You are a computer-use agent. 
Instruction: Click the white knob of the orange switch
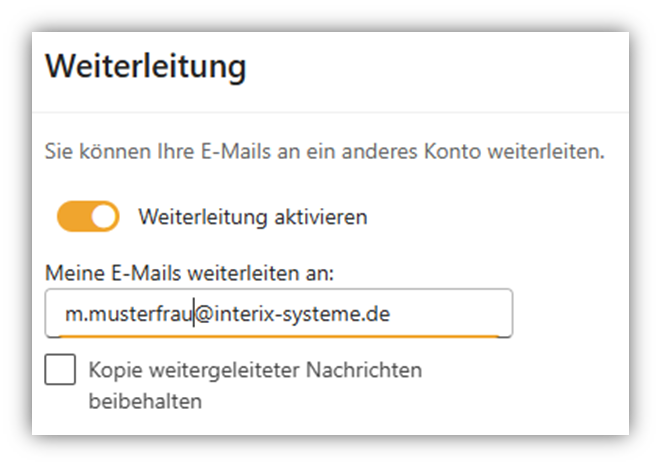103,217
